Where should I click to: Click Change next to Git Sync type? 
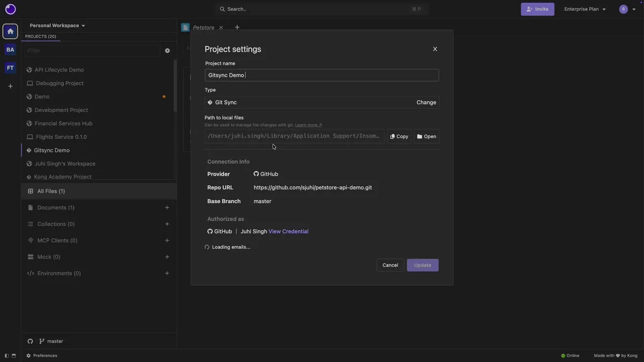pyautogui.click(x=426, y=102)
